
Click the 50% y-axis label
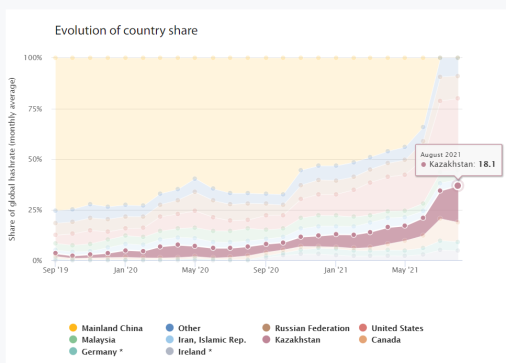coord(35,159)
